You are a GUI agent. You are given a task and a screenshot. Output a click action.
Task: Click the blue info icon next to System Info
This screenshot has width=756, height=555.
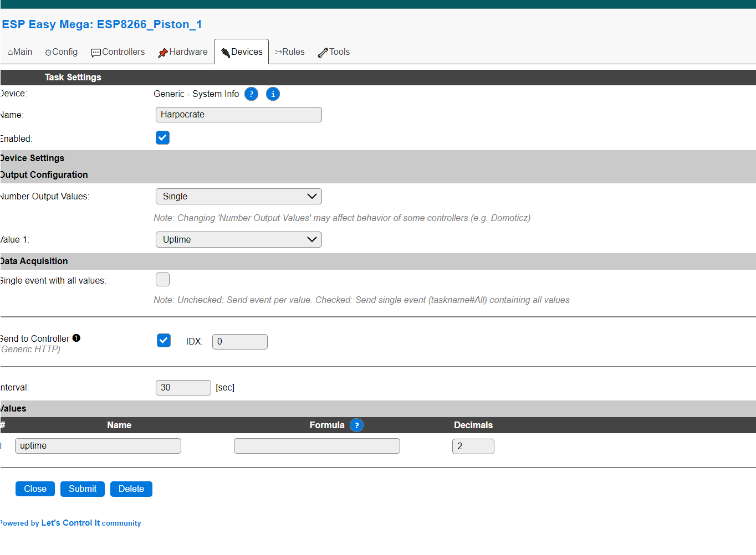click(273, 94)
